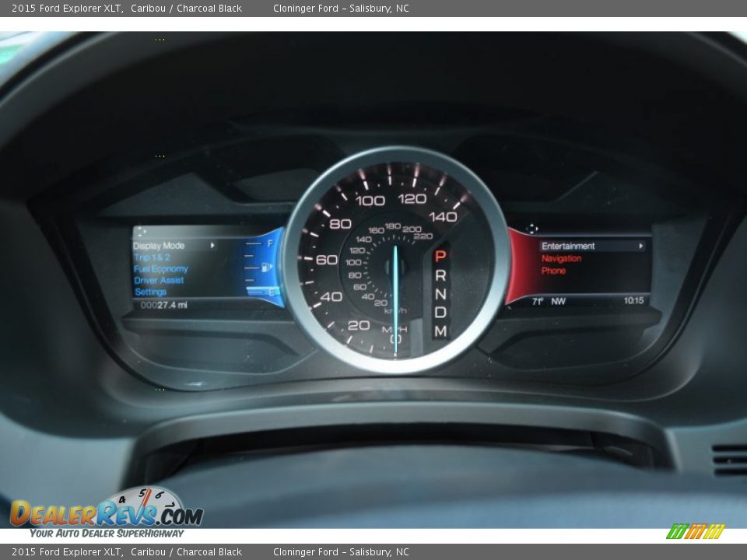Toggle the MPH unit label
This screenshot has height=560, width=747.
(395, 328)
